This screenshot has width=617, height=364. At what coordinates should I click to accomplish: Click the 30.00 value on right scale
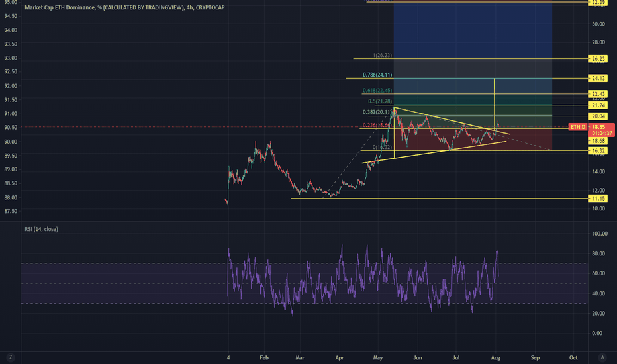(598, 24)
